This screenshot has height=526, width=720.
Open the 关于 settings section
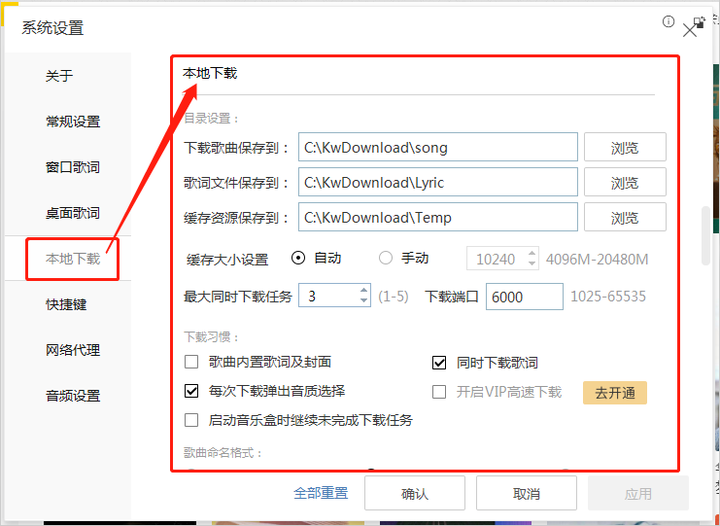[59, 76]
